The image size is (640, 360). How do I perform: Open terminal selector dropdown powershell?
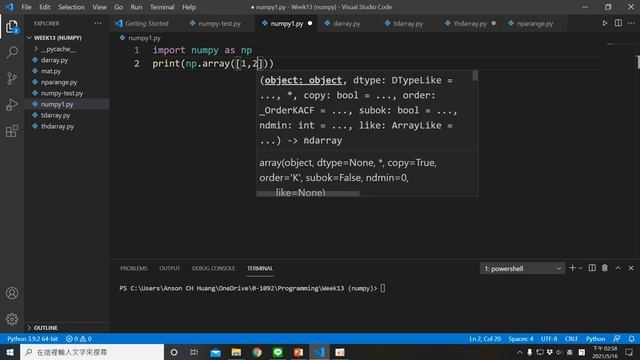[522, 269]
